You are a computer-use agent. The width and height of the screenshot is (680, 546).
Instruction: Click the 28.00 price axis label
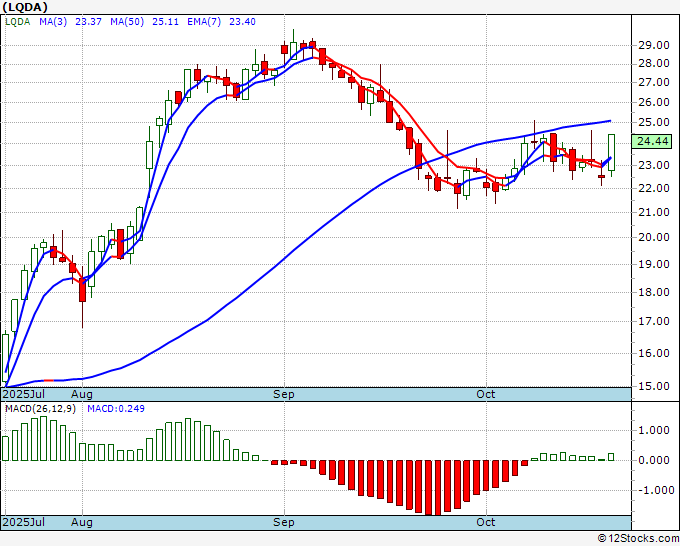[654, 63]
